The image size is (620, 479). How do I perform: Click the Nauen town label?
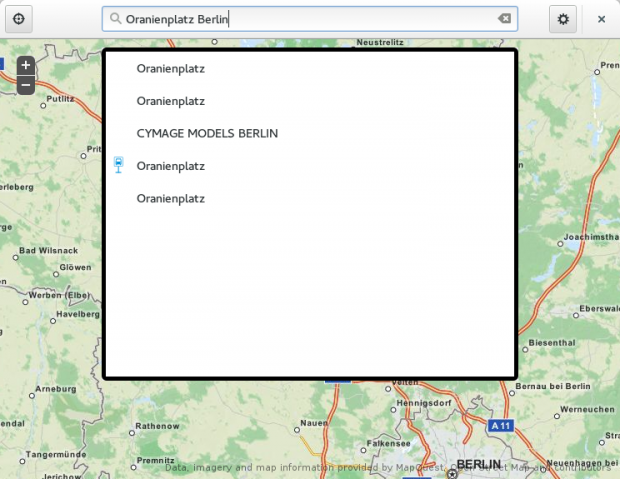point(314,423)
